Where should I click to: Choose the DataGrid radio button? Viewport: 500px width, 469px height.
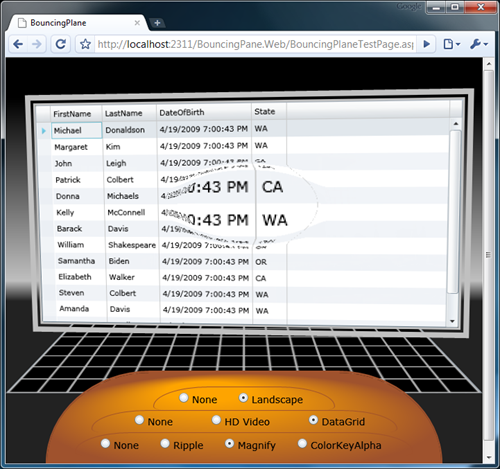tap(313, 420)
